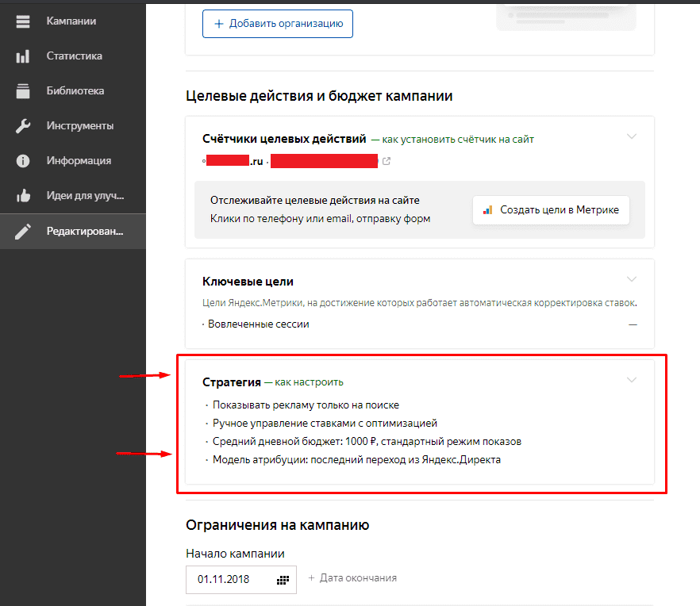Click Показывать рекламу только на поиске line

click(x=306, y=405)
